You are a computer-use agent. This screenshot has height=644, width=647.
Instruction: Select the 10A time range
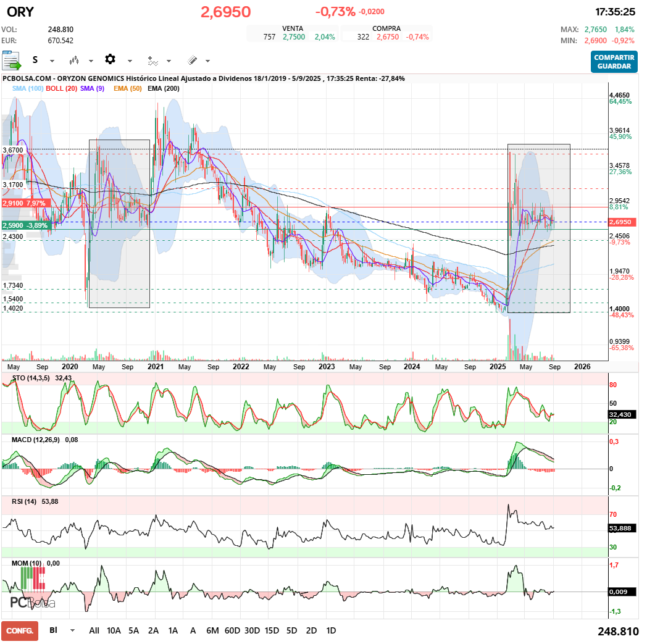pyautogui.click(x=114, y=630)
